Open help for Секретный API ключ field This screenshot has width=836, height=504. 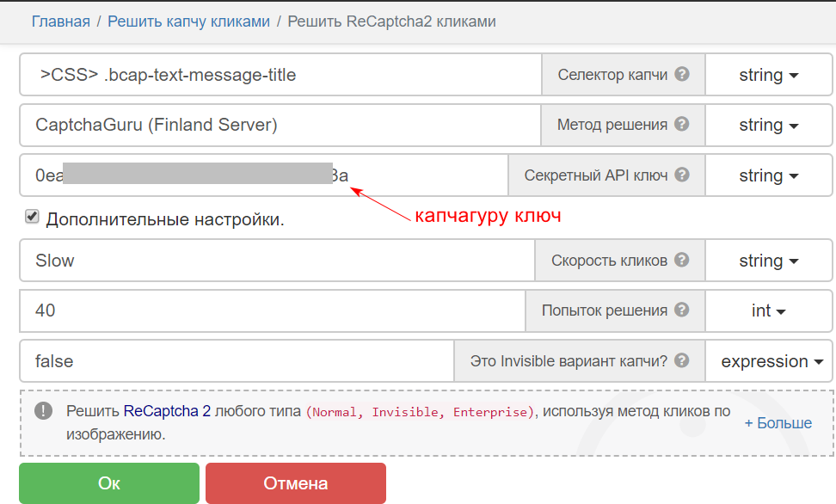pyautogui.click(x=682, y=175)
